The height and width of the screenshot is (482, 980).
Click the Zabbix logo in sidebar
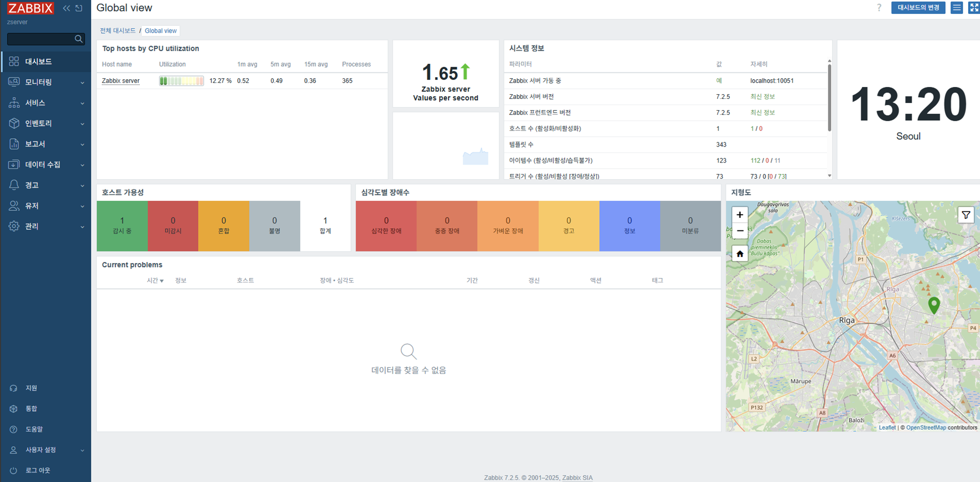31,8
